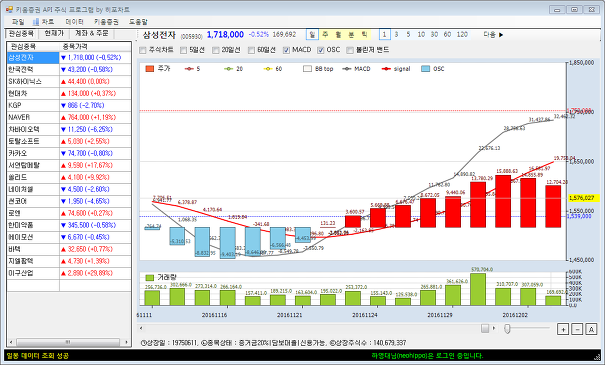Select the 카카오 watchlist row

click(69, 153)
